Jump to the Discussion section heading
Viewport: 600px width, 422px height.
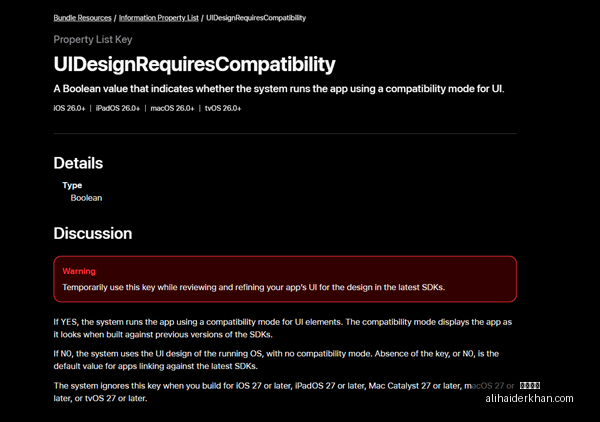coord(93,233)
